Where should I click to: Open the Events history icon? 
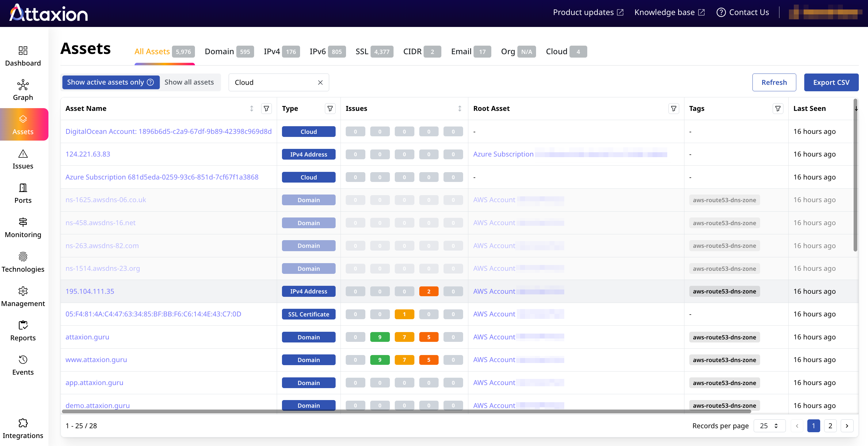[x=23, y=360]
